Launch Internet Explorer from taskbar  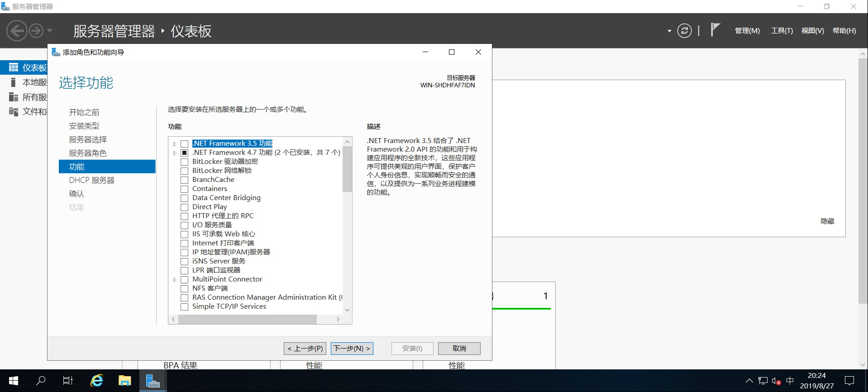96,381
